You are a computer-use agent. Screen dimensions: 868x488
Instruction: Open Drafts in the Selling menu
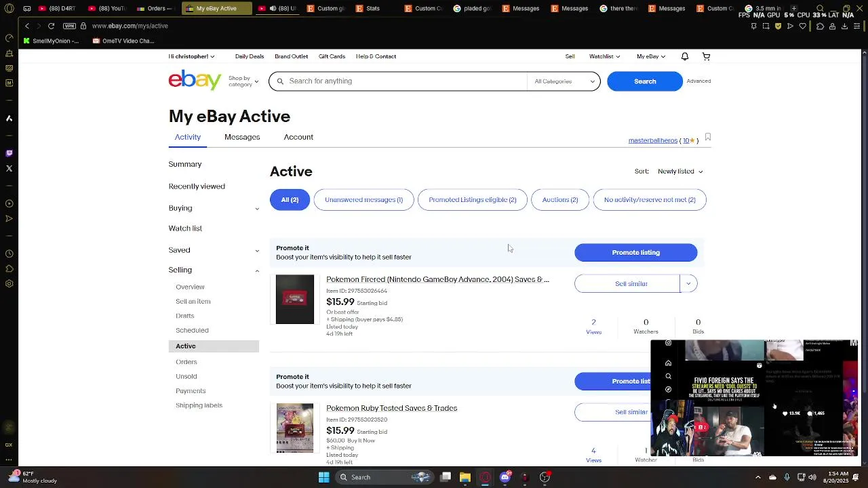tap(184, 316)
